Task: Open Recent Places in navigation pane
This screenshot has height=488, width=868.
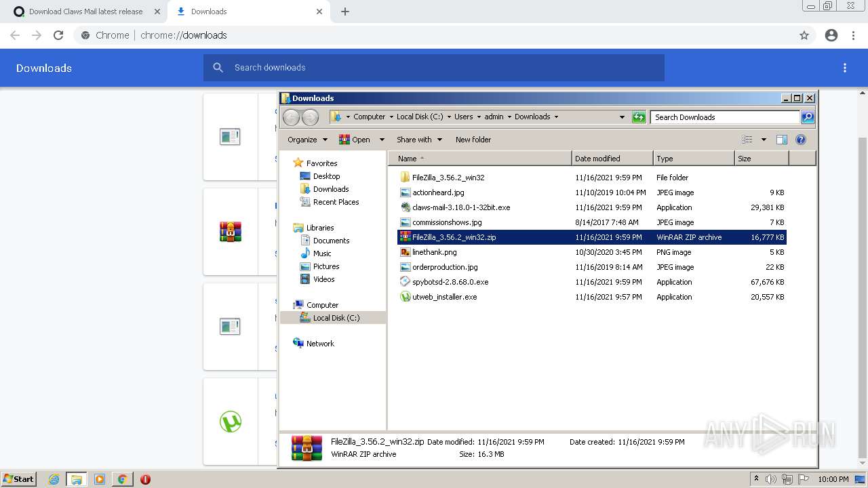Action: coord(336,202)
